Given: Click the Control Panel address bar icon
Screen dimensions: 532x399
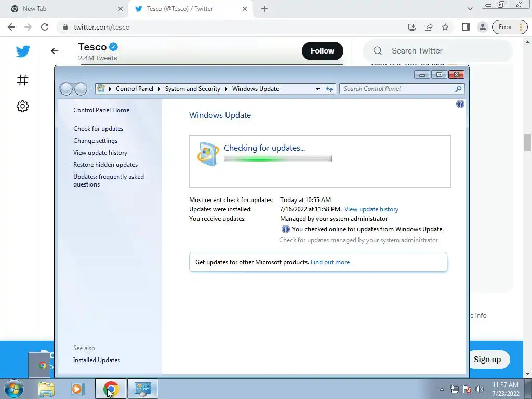Looking at the screenshot, I should click(x=101, y=88).
